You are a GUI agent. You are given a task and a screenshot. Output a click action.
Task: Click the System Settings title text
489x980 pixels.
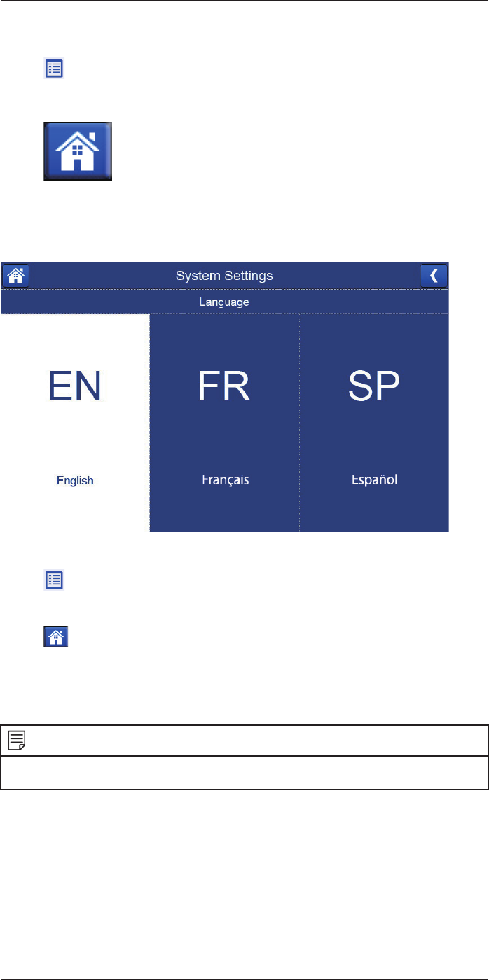(x=224, y=276)
